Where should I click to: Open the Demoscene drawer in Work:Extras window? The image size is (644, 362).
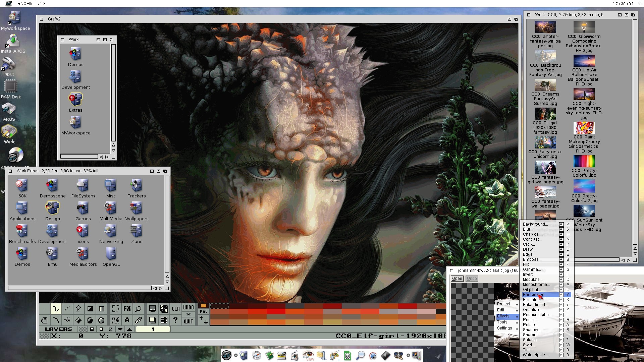[x=53, y=188]
